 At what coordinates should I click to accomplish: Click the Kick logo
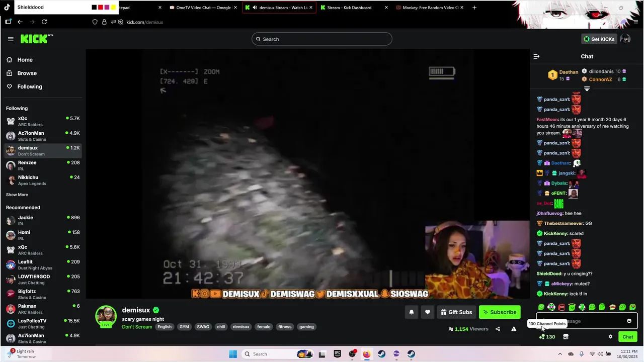tap(37, 39)
